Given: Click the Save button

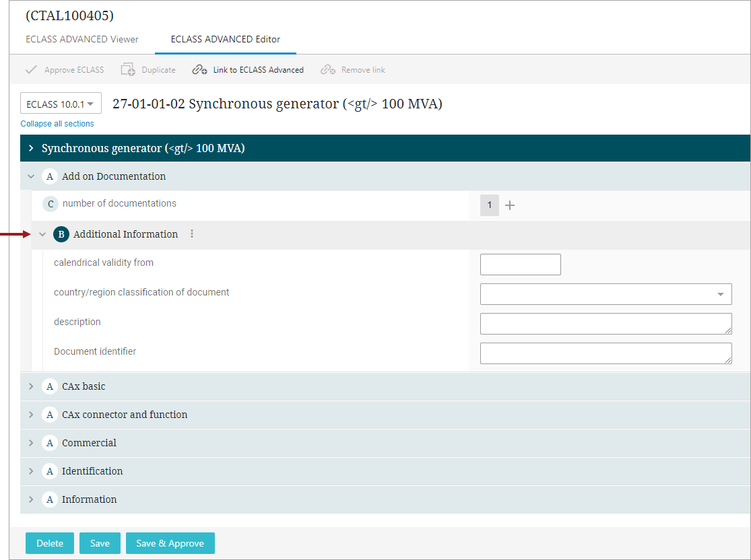Looking at the screenshot, I should tap(100, 543).
